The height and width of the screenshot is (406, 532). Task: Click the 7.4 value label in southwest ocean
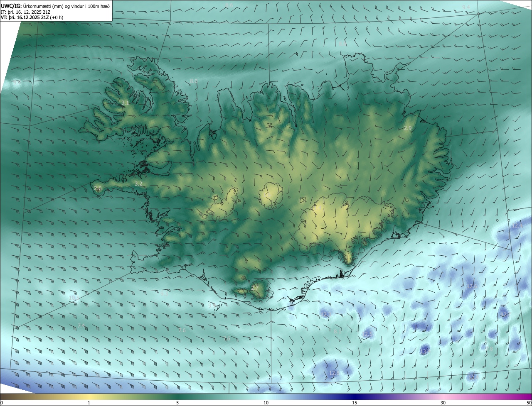[81, 326]
